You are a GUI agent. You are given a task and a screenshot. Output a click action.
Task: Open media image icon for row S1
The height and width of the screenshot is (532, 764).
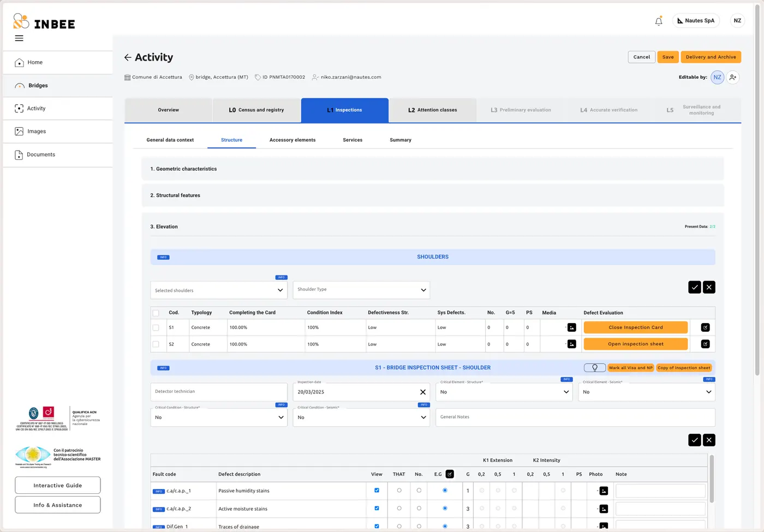tap(571, 327)
